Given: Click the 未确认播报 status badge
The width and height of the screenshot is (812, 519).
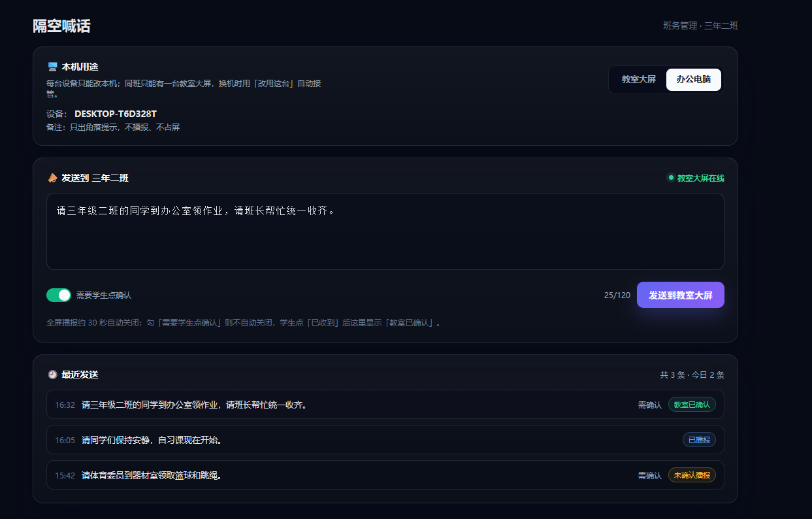Looking at the screenshot, I should [x=692, y=475].
